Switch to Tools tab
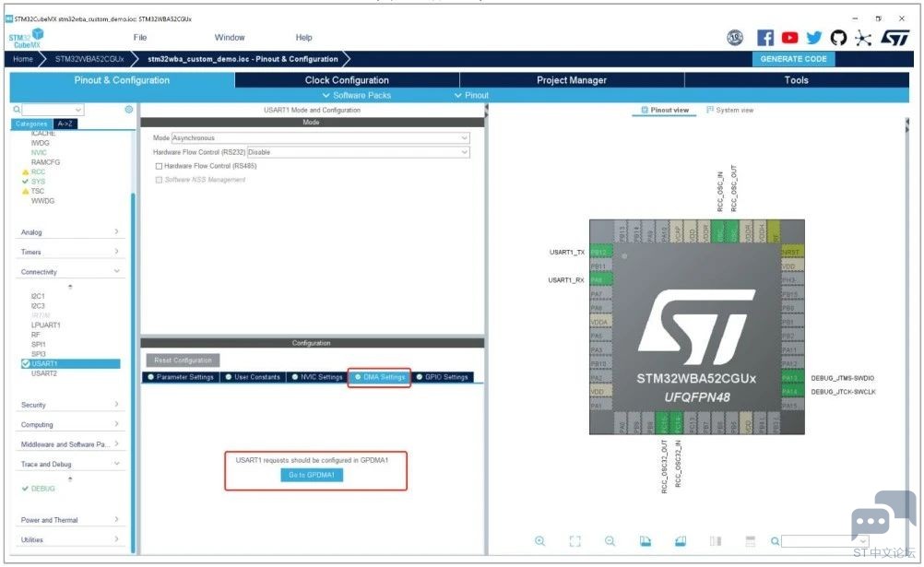The image size is (924, 567). [x=796, y=80]
